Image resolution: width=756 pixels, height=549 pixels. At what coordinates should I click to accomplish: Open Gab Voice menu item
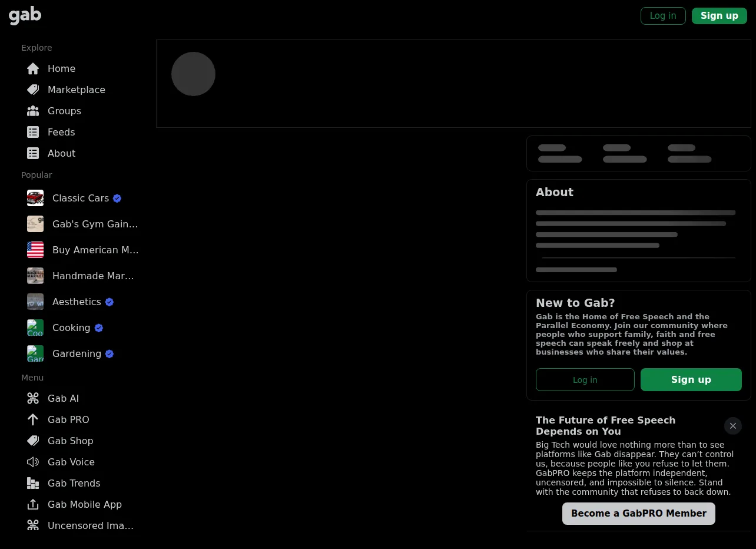point(71,462)
